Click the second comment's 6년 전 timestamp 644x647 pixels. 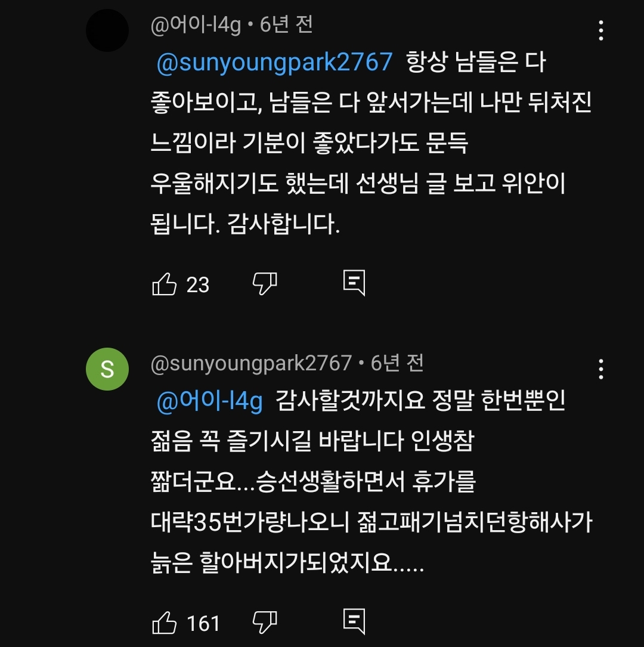(x=397, y=364)
